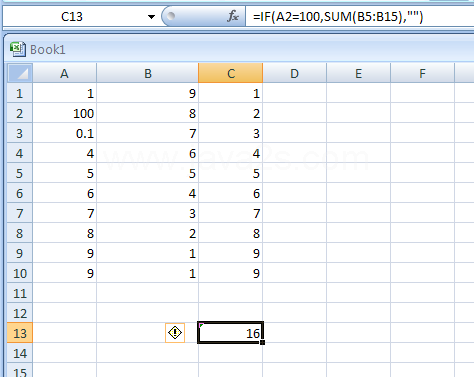Click cell A3 containing 0.1
The width and height of the screenshot is (474, 377).
pyautogui.click(x=65, y=133)
